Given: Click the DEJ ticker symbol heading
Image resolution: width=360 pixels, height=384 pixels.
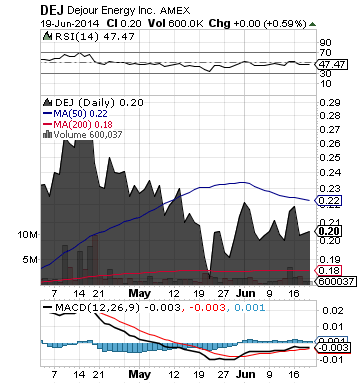Looking at the screenshot, I should 52,10.
